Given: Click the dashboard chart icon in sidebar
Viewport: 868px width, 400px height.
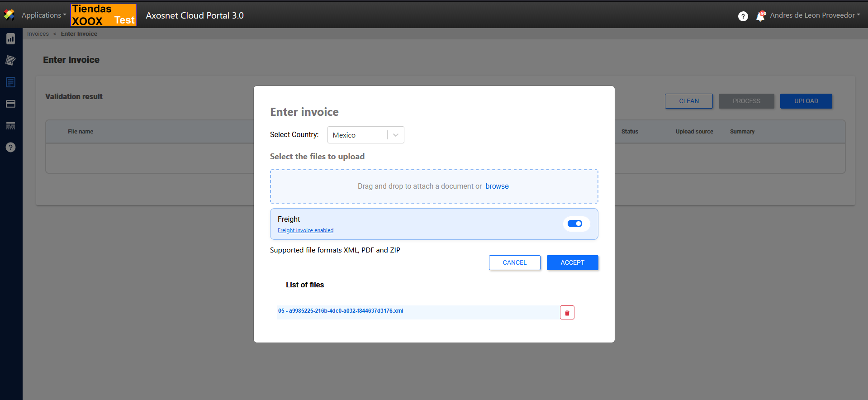Looking at the screenshot, I should click(x=10, y=39).
